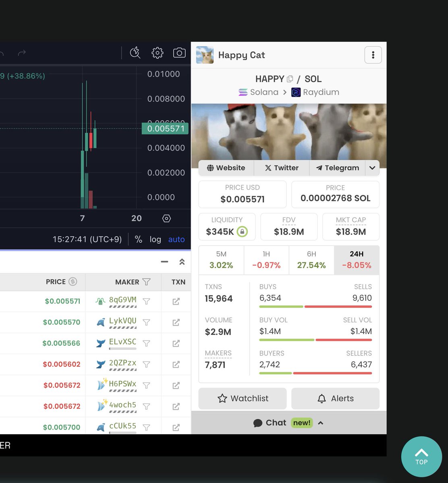
Task: Open transaction link for H6PSWx row
Action: (x=176, y=385)
